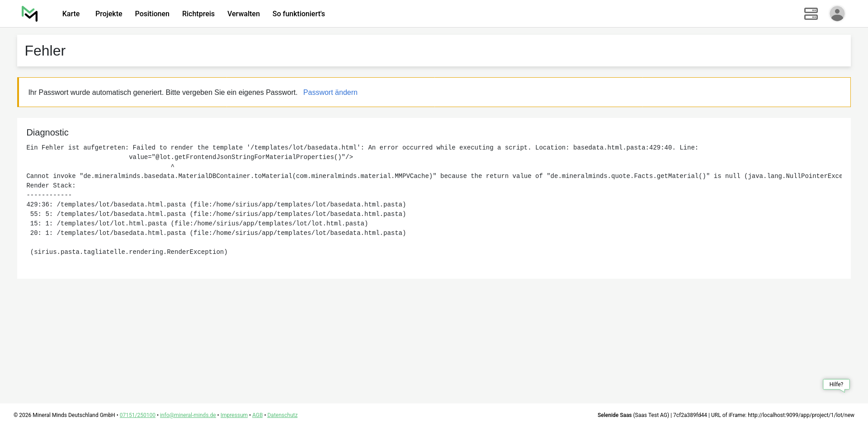Viewport: 868px width, 426px height.
Task: Open the Karte menu item
Action: click(x=71, y=14)
